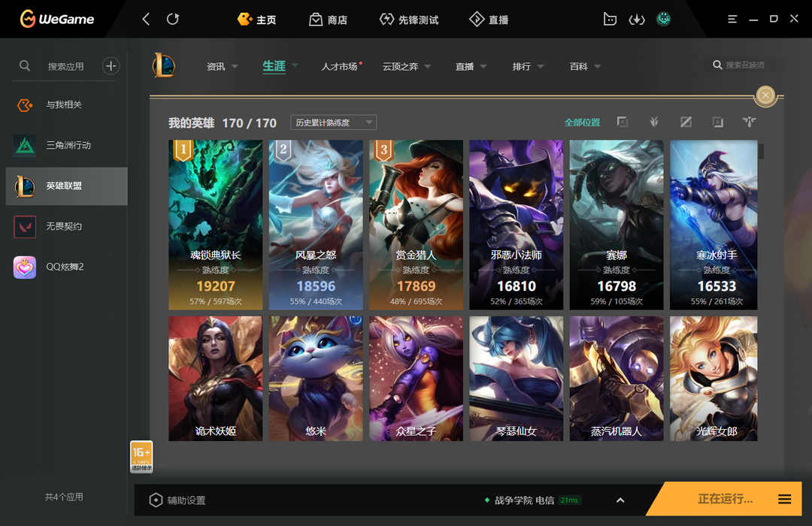Add an application with the plus button
812x526 pixels.
[x=111, y=66]
